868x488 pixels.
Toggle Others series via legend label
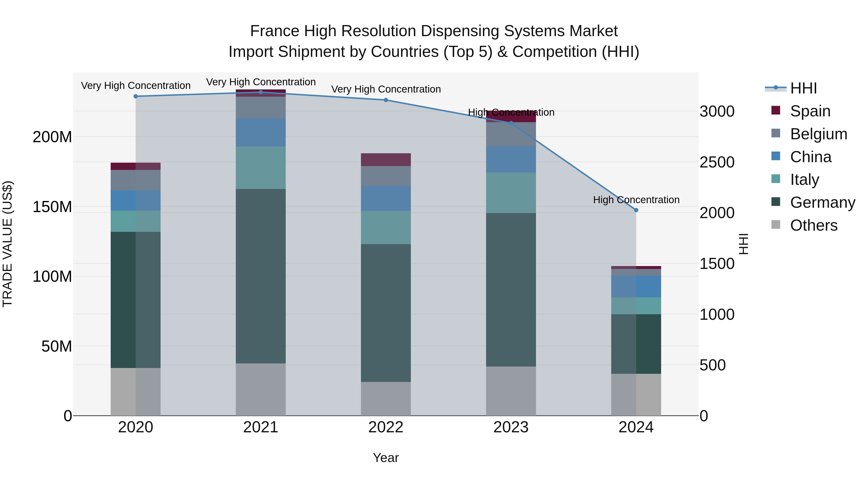(x=814, y=226)
